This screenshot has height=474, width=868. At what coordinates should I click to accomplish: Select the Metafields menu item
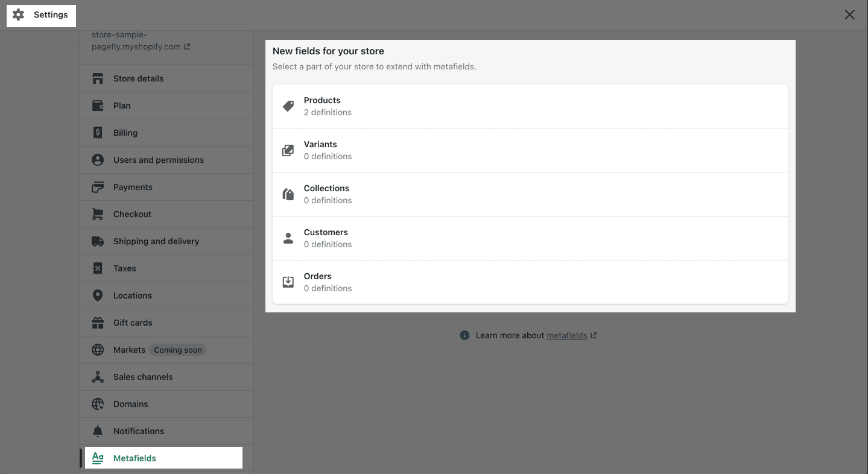coord(166,458)
